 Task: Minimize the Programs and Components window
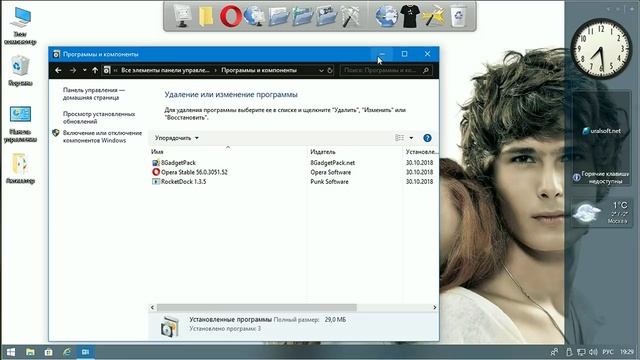(382, 54)
